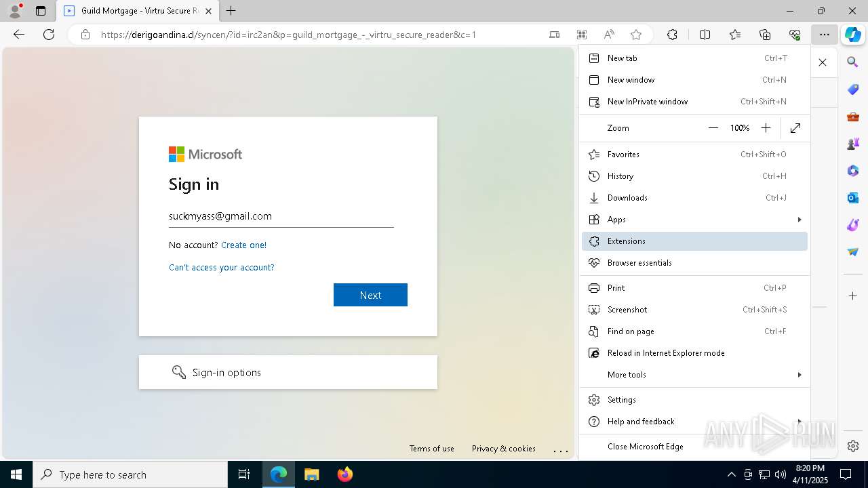Open sidebar Microsoft 365 icon
Image resolution: width=868 pixels, height=488 pixels.
coord(853,171)
